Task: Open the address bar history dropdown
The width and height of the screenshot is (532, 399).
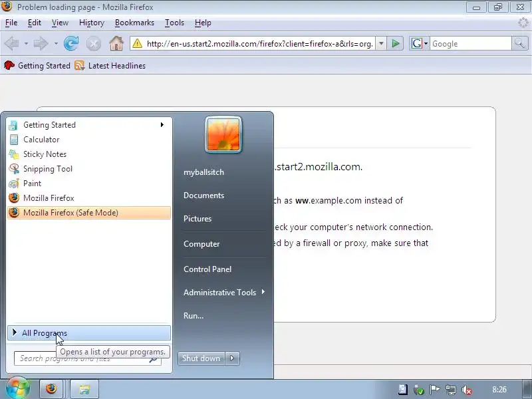Action: 381,43
